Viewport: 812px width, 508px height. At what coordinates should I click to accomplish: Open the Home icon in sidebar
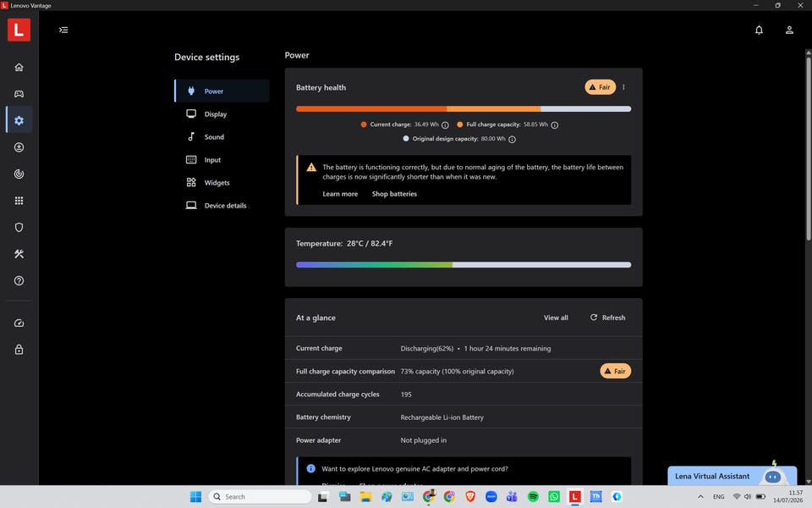19,68
